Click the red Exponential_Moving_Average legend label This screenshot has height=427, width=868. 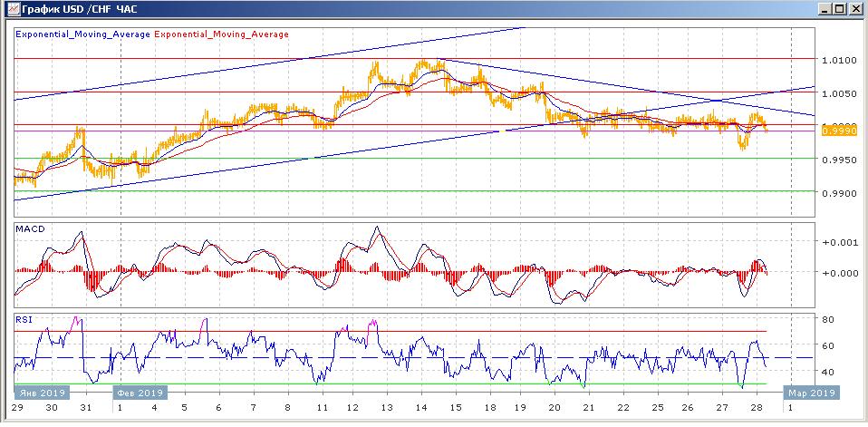click(222, 34)
